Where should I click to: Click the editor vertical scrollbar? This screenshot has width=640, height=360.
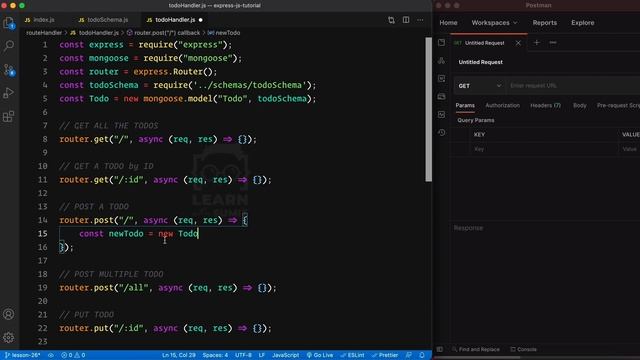pos(428,109)
